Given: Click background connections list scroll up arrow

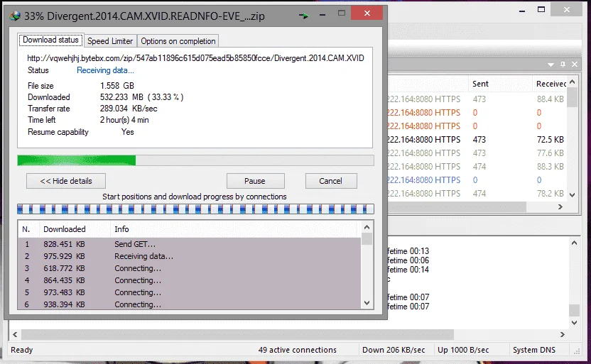Looking at the screenshot, I should [572, 82].
